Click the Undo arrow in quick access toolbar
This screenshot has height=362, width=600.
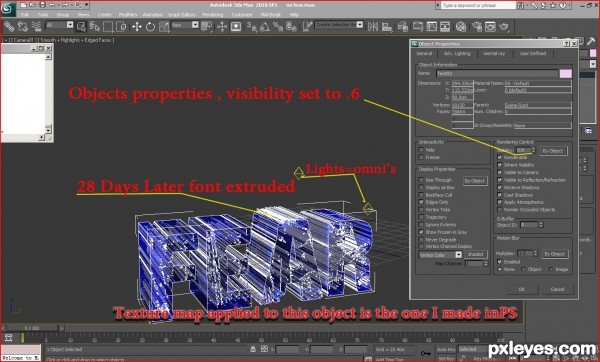tap(52, 5)
